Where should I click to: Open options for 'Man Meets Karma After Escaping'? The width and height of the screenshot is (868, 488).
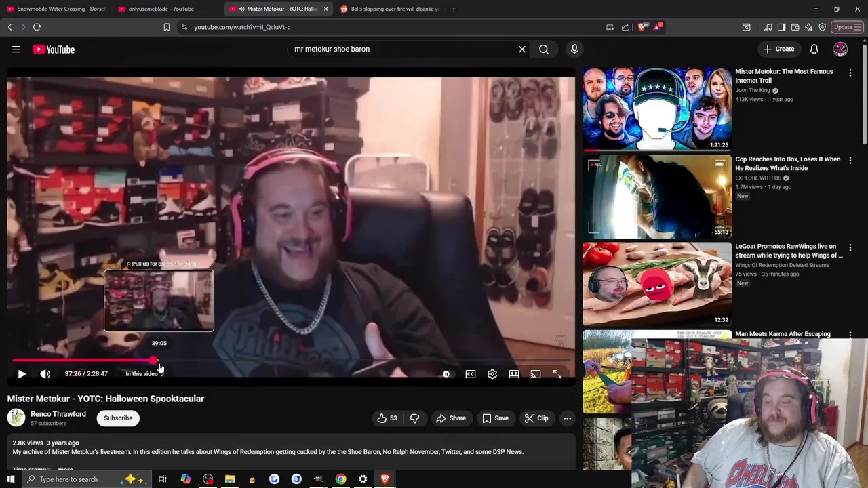(x=850, y=334)
